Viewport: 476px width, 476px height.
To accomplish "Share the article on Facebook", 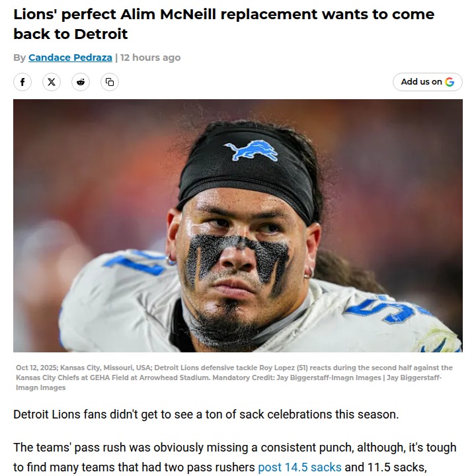I will coord(22,82).
